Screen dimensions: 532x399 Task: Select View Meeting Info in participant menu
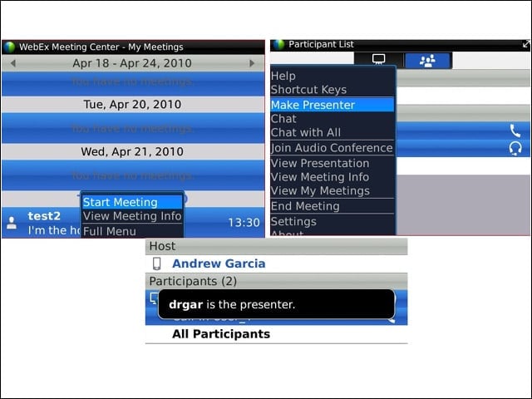pyautogui.click(x=332, y=177)
